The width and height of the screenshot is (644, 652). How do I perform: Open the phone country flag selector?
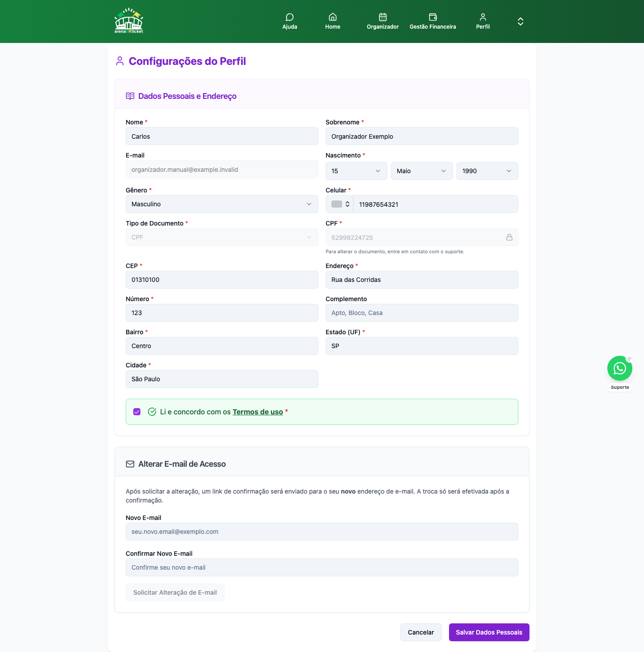[x=340, y=204]
